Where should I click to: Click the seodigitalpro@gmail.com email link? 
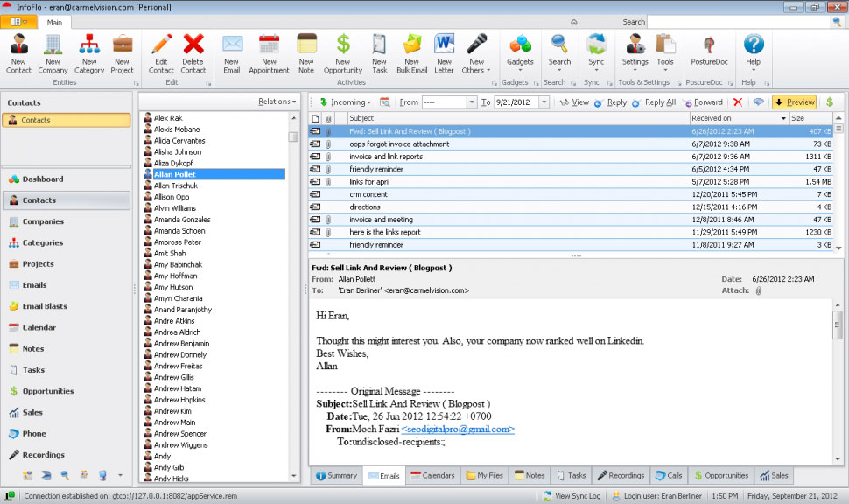point(458,430)
